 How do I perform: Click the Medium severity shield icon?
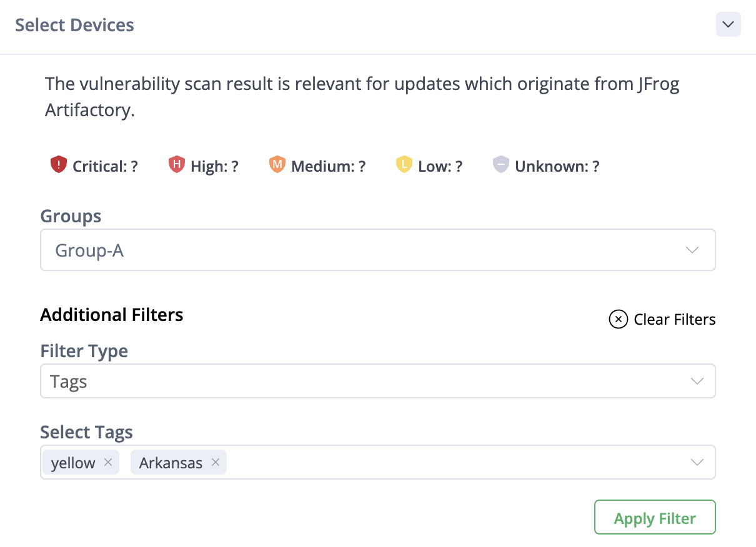pos(277,165)
